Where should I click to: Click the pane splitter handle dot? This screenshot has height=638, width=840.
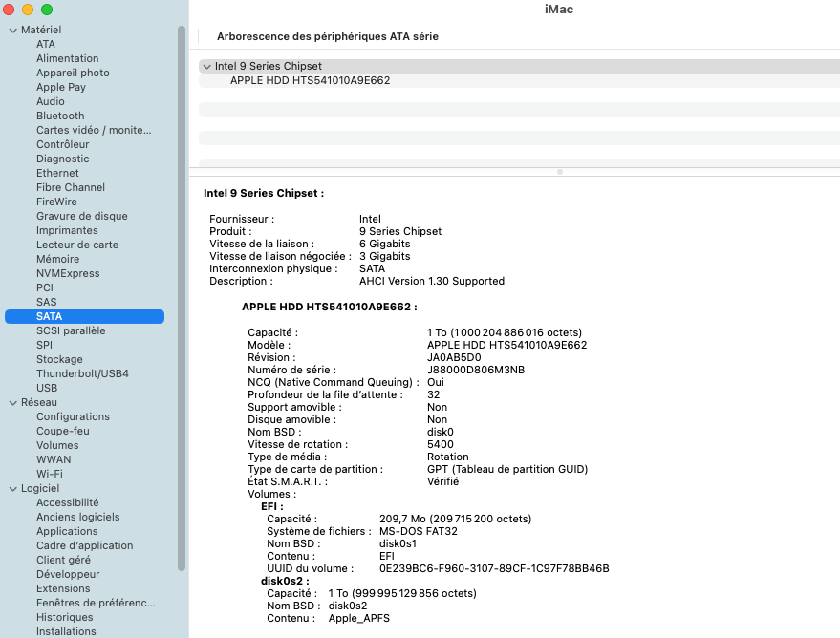click(560, 172)
